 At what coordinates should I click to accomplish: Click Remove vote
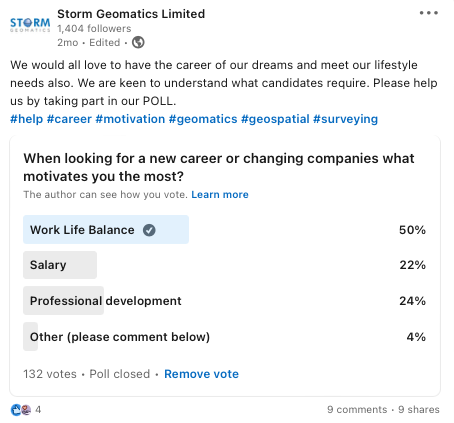tap(201, 374)
